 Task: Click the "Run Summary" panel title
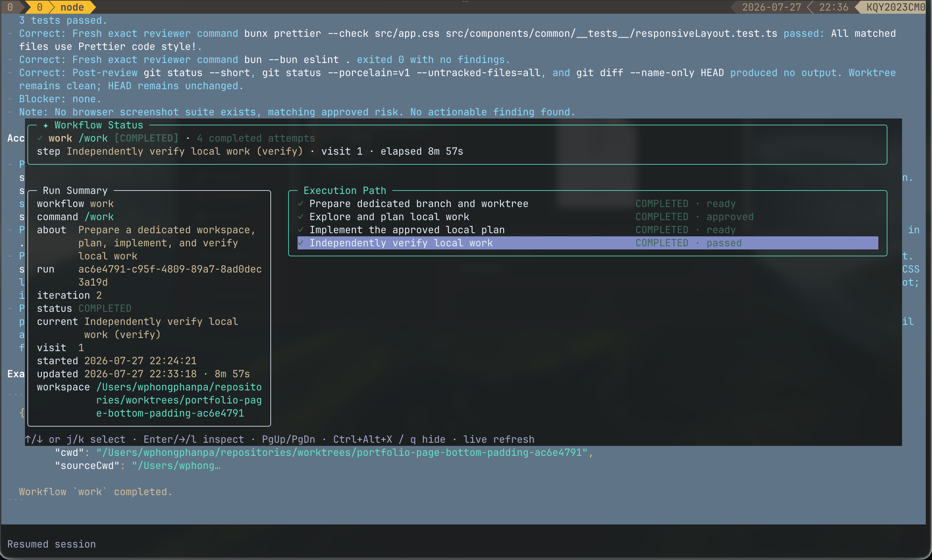click(x=75, y=191)
